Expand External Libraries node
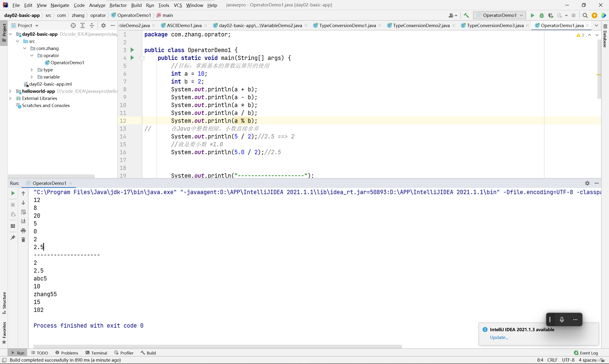Screen dimensions: 609x364 10,98
